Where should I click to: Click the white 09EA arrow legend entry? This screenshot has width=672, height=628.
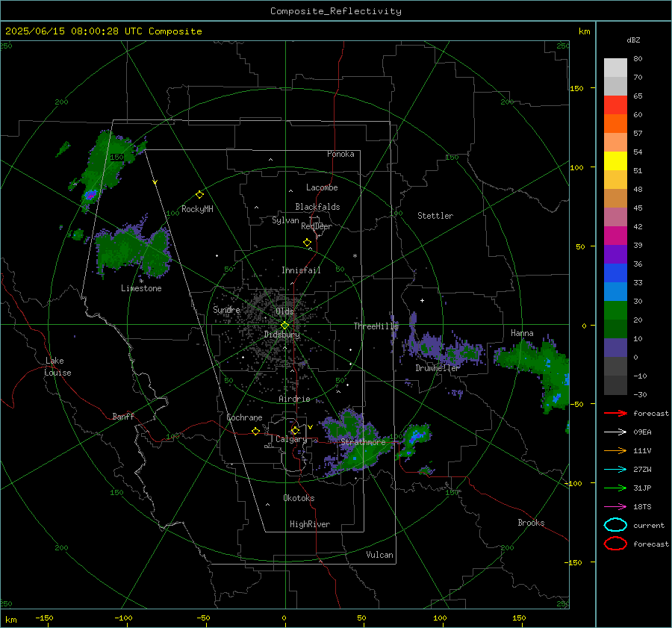[615, 432]
